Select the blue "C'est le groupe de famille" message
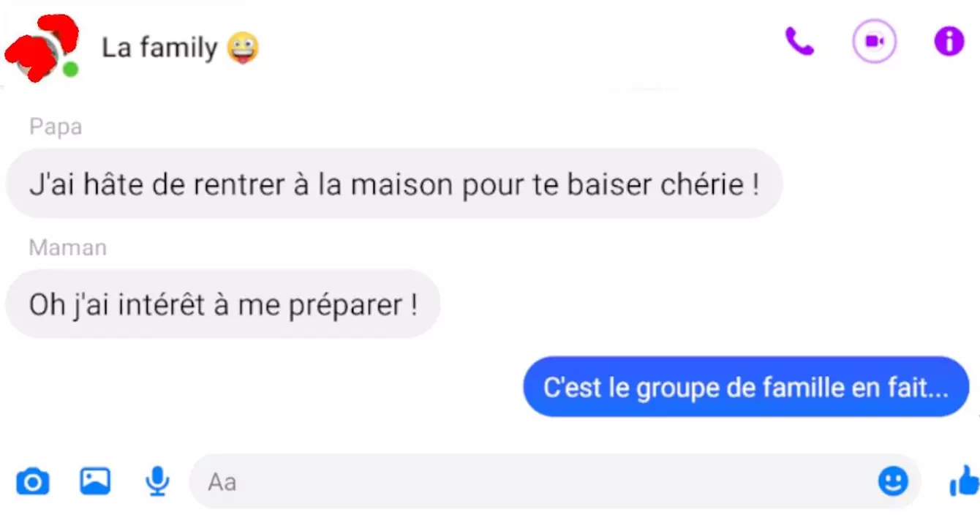 746,387
